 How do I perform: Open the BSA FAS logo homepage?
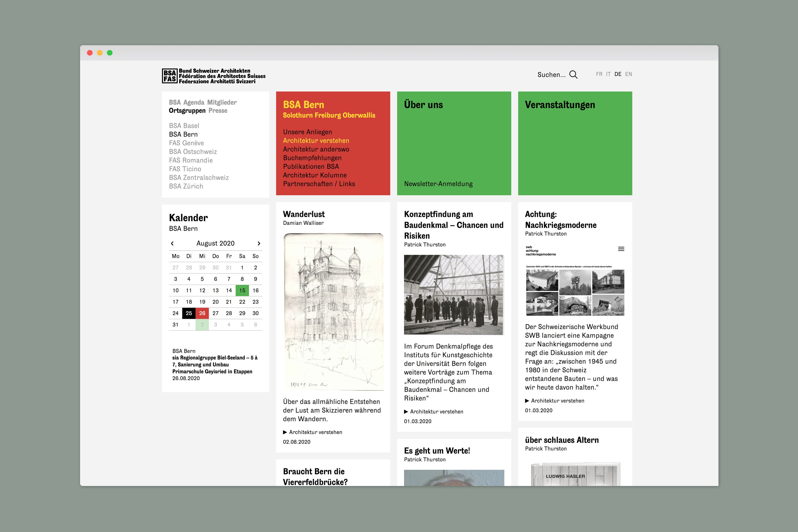coord(214,76)
